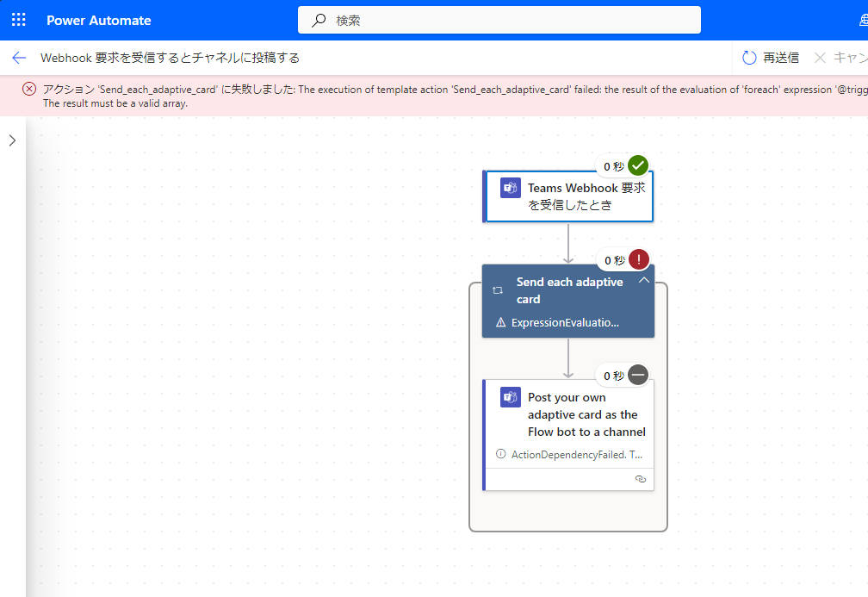This screenshot has width=868, height=597.
Task: Select the Teams Webhook trigger card
Action: (x=568, y=196)
